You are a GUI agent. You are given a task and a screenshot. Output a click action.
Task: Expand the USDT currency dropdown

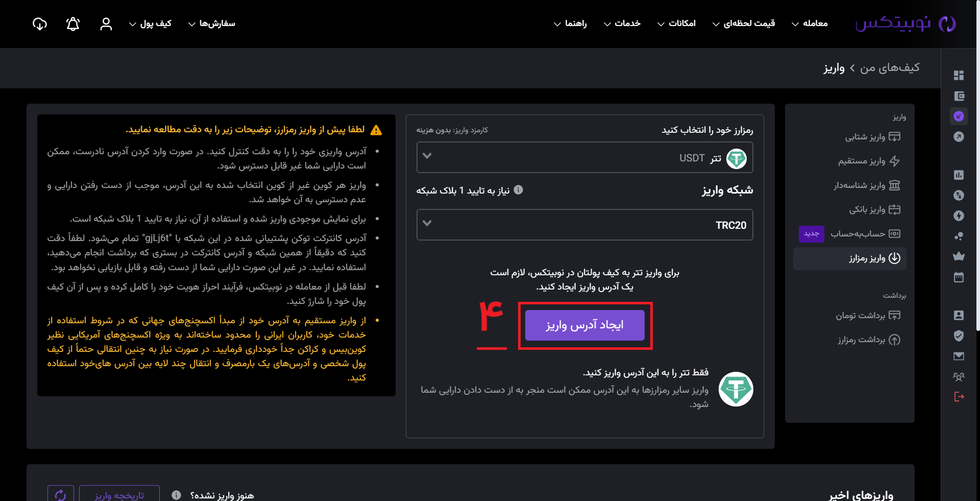585,157
